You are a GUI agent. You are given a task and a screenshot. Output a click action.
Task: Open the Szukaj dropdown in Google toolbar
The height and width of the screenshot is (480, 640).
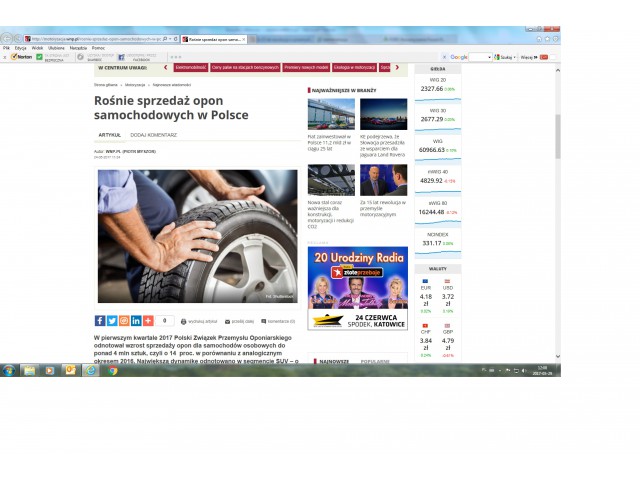tap(507, 57)
